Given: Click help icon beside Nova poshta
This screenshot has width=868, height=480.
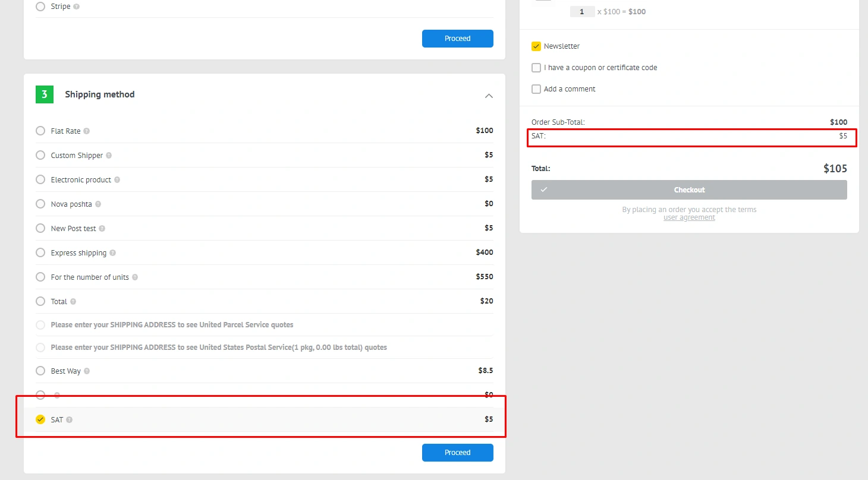Looking at the screenshot, I should pyautogui.click(x=98, y=204).
